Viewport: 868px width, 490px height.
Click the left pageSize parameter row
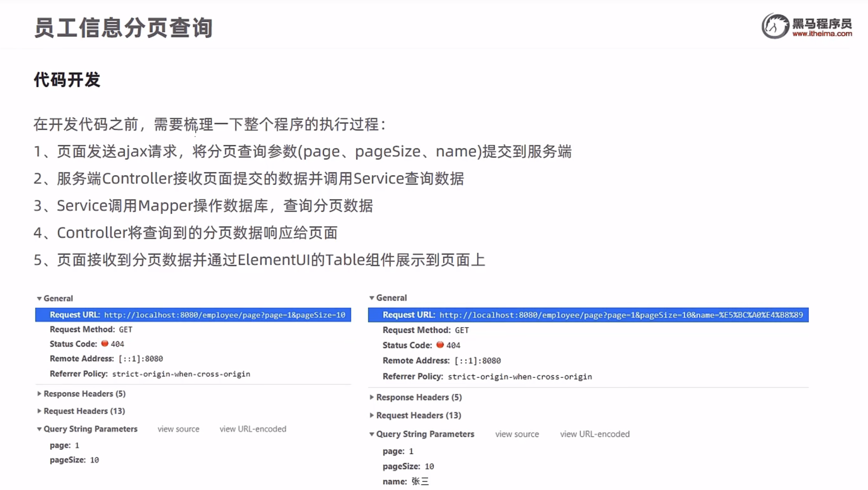tap(74, 460)
